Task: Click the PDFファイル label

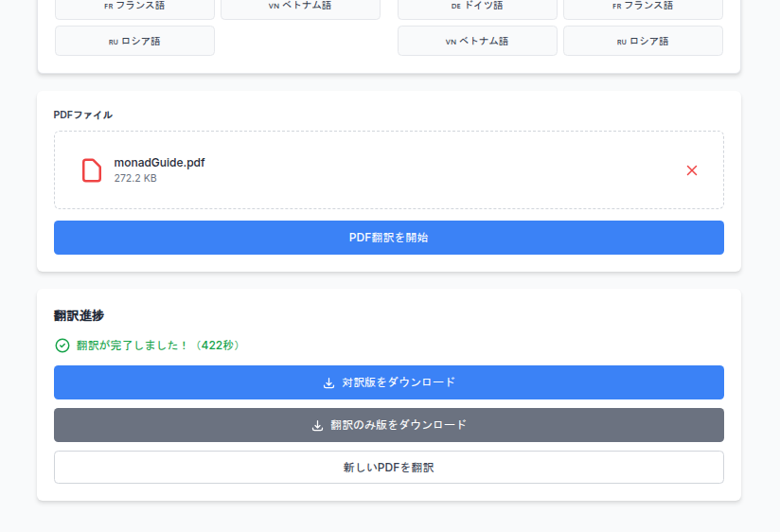Action: click(x=83, y=115)
